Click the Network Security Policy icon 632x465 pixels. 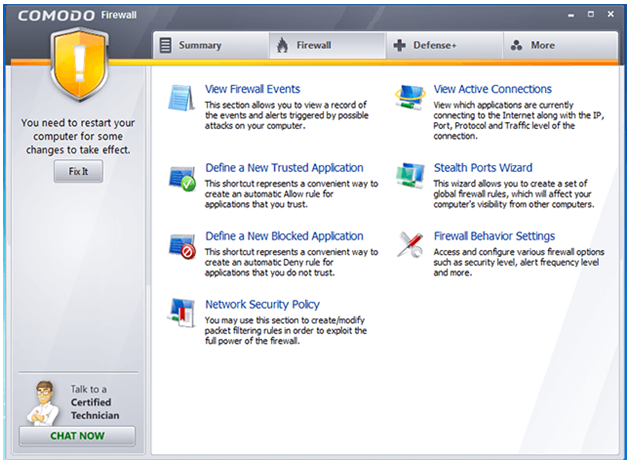click(182, 314)
